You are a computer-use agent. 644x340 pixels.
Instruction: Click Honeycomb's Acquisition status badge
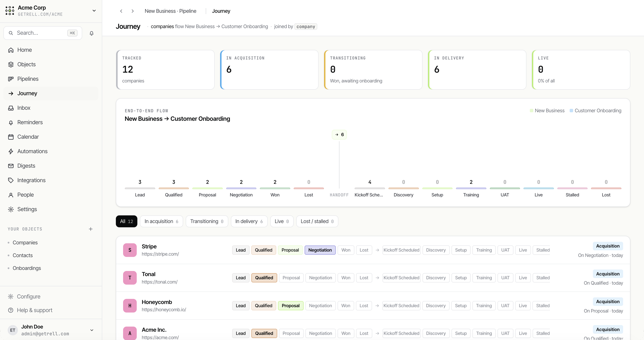608,301
